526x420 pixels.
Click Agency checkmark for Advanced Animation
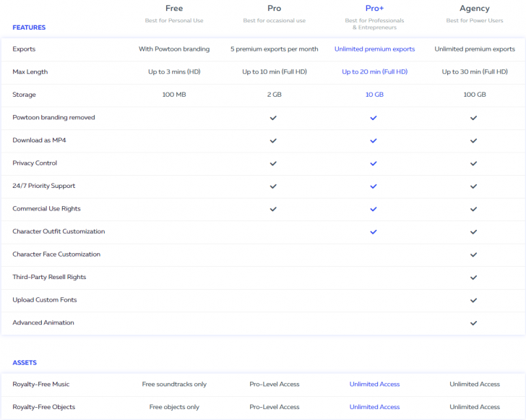(474, 323)
